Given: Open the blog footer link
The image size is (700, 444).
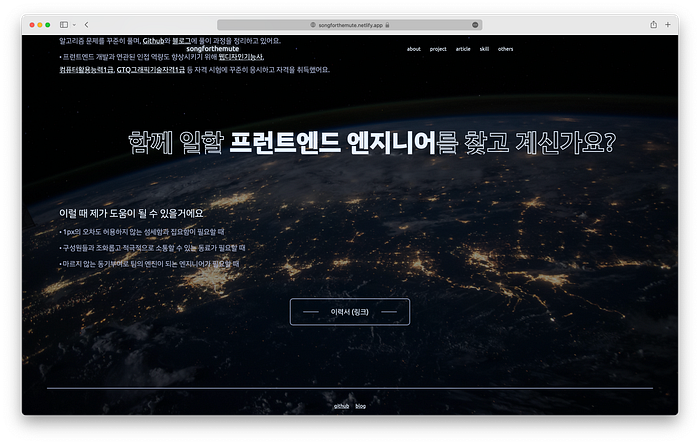Looking at the screenshot, I should pyautogui.click(x=361, y=406).
